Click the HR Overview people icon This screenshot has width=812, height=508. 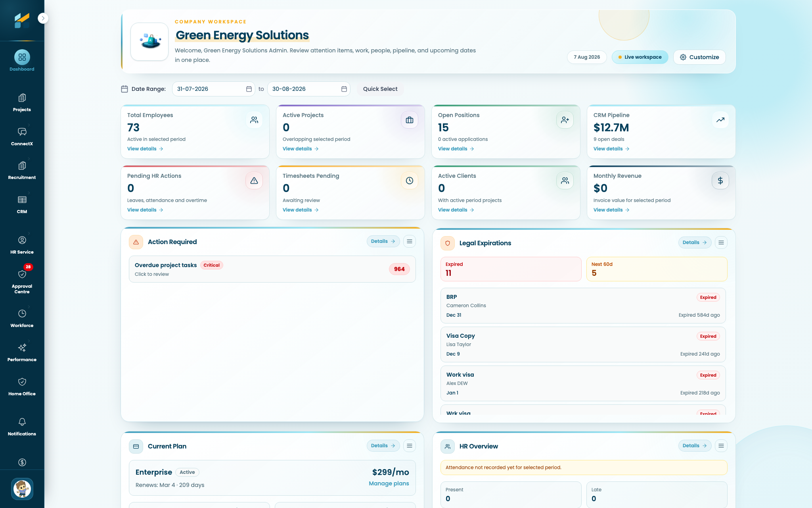[x=448, y=446]
